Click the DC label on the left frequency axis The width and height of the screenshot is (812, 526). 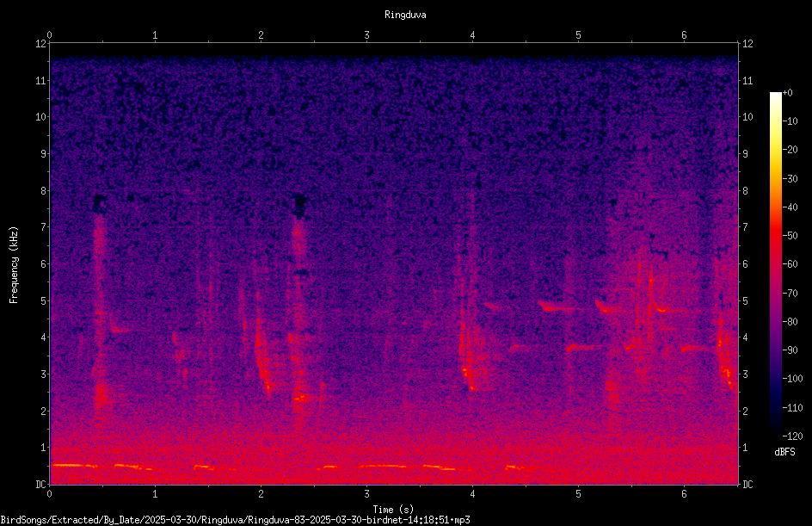40,485
